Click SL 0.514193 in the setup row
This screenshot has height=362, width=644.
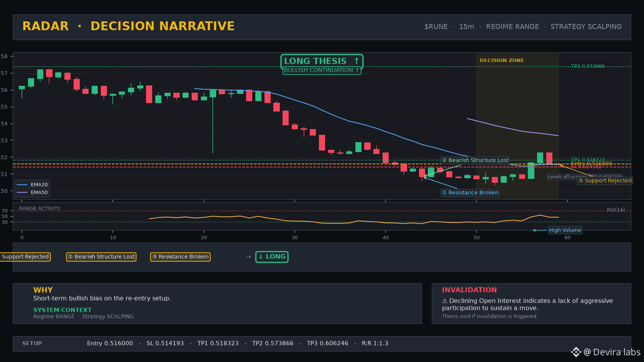pyautogui.click(x=165, y=343)
